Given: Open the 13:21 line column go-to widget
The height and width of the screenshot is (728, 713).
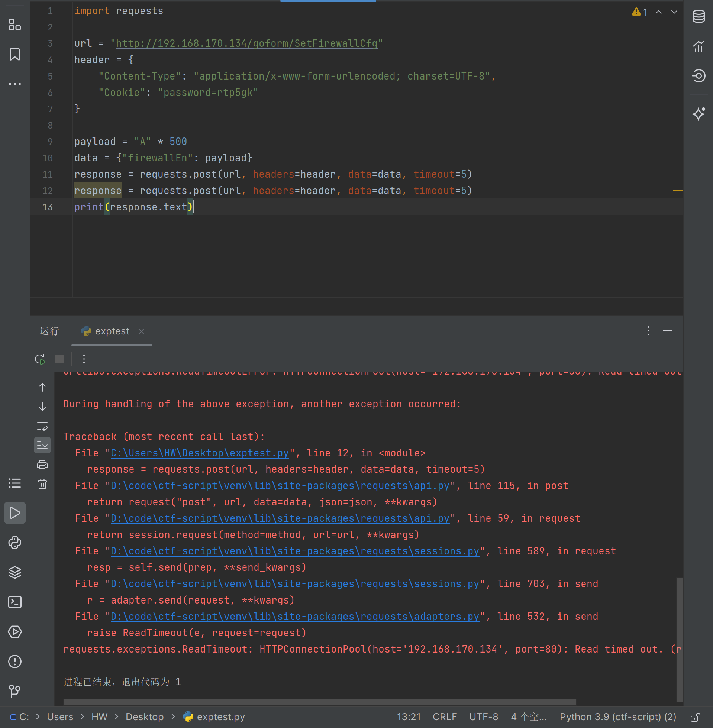Looking at the screenshot, I should point(409,717).
